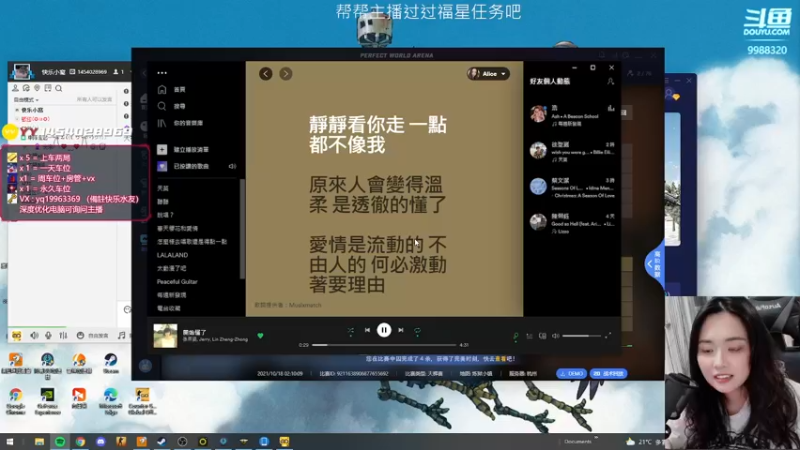Open the LALALAND playlist
The width and height of the screenshot is (800, 450).
[x=172, y=255]
